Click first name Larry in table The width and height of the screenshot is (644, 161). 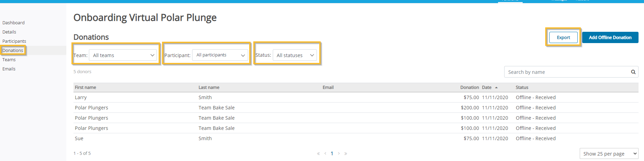coord(81,97)
